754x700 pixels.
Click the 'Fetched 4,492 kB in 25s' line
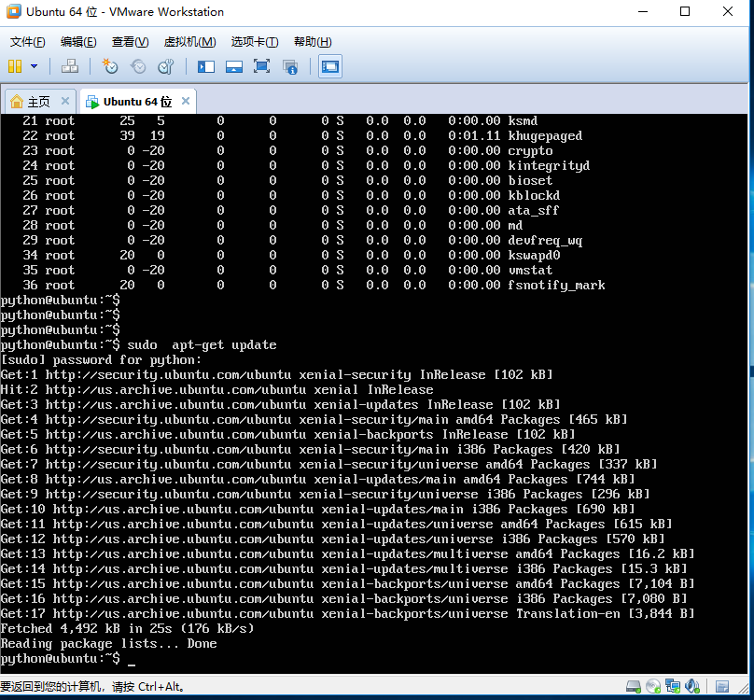click(x=127, y=629)
